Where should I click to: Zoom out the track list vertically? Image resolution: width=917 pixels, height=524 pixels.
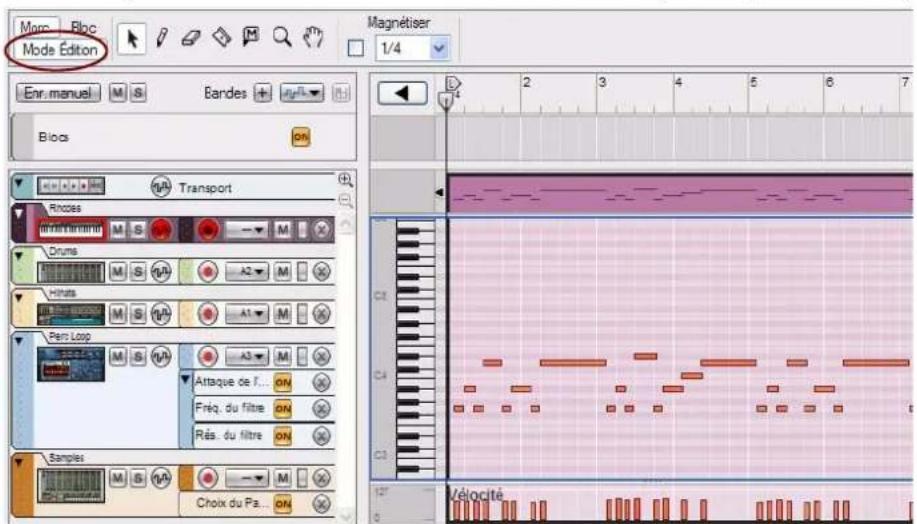coord(345,201)
